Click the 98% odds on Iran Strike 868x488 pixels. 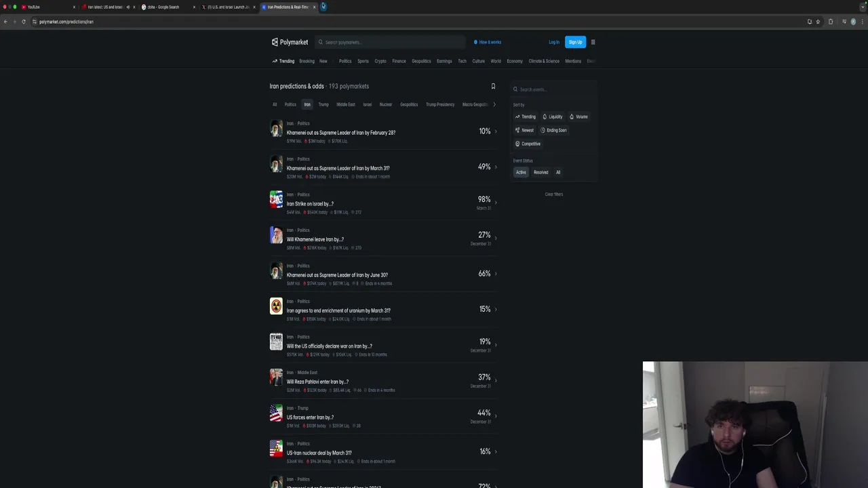pos(484,199)
